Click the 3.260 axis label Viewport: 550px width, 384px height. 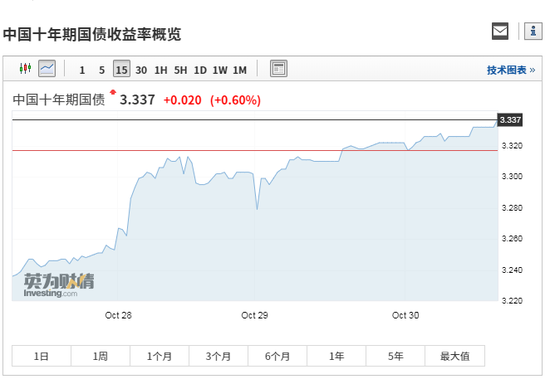512,238
